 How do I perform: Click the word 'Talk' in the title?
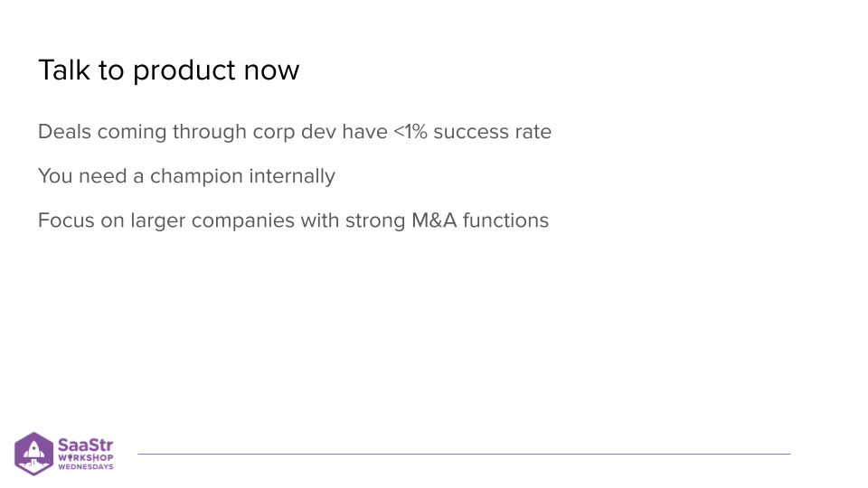[x=62, y=70]
